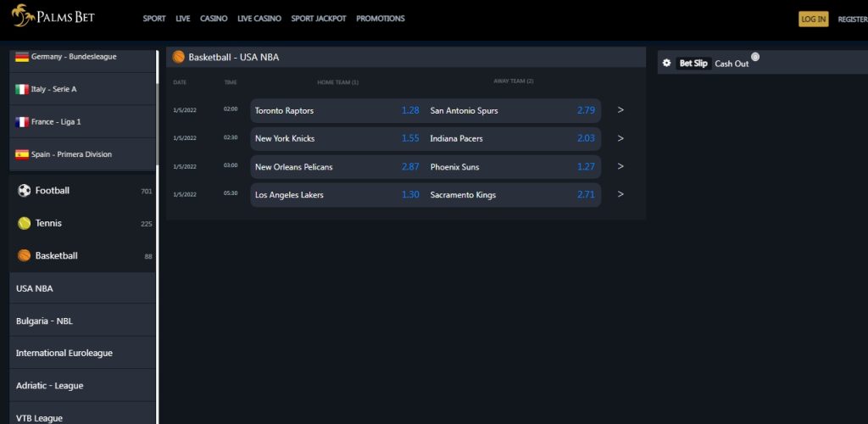
Task: Click the Spain flag icon
Action: pos(22,154)
